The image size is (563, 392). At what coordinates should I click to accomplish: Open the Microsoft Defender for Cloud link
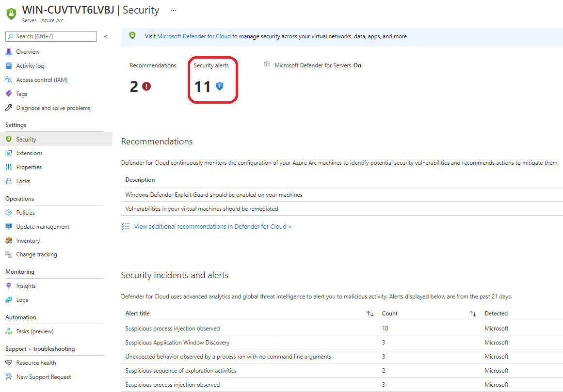(x=194, y=36)
